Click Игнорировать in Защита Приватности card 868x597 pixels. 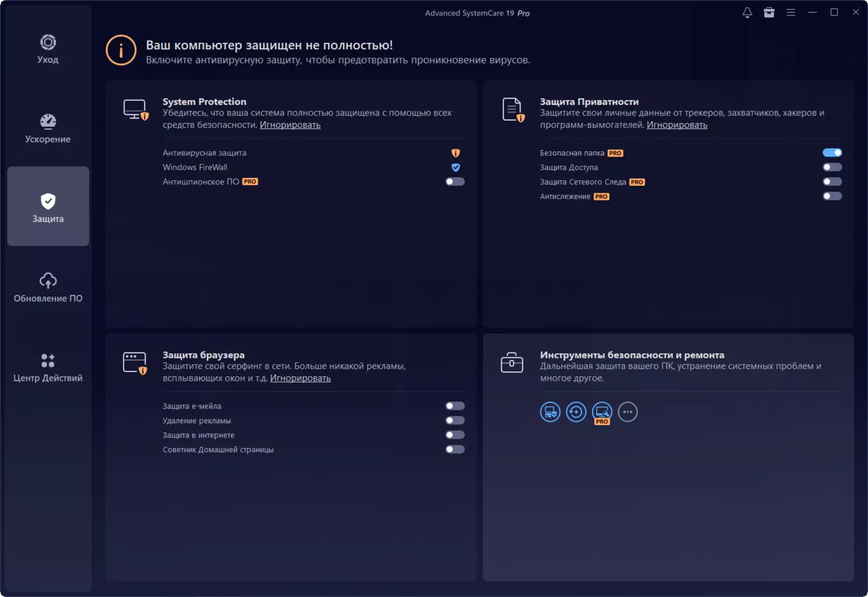[677, 125]
